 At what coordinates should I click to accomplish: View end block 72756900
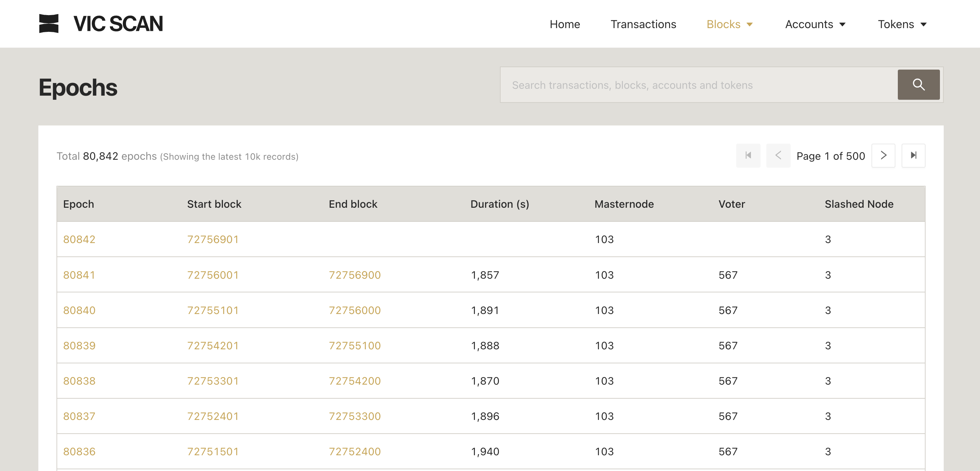click(x=354, y=275)
